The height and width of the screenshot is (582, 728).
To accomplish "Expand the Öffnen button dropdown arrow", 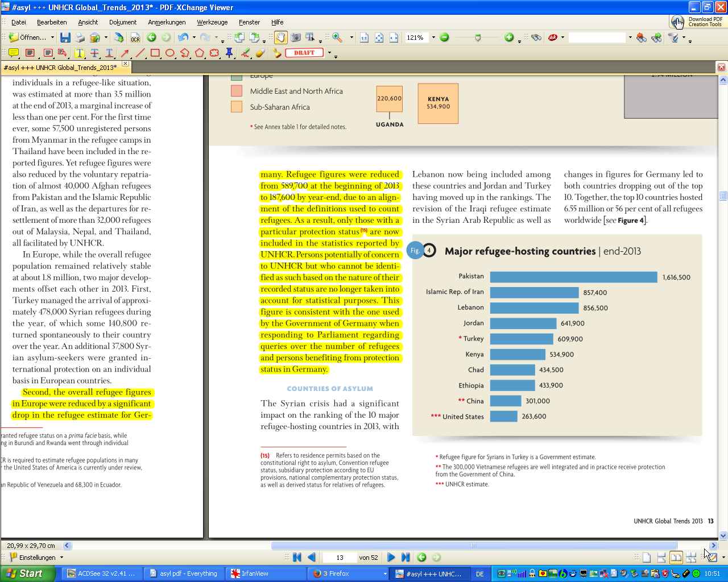I will (x=52, y=38).
